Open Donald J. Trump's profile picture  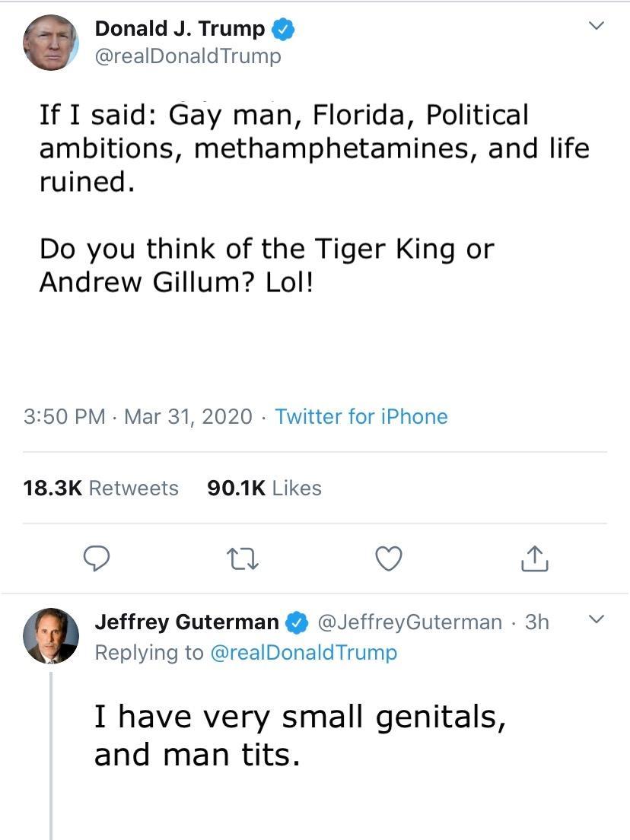(51, 43)
